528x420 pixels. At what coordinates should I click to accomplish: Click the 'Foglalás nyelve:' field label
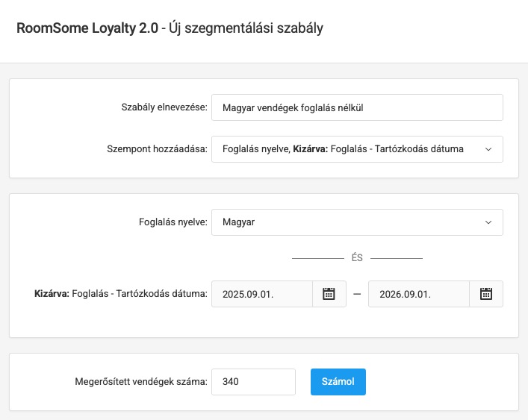[173, 222]
